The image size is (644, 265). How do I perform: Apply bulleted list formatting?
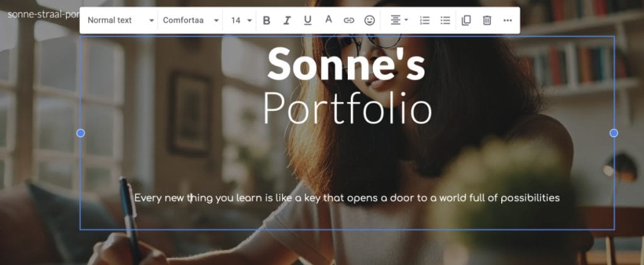(445, 20)
